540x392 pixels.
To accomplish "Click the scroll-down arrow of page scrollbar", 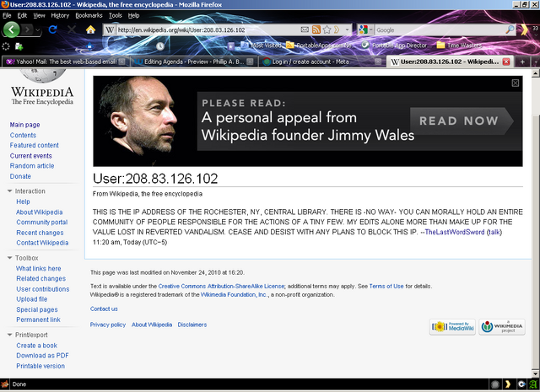I will [x=536, y=373].
